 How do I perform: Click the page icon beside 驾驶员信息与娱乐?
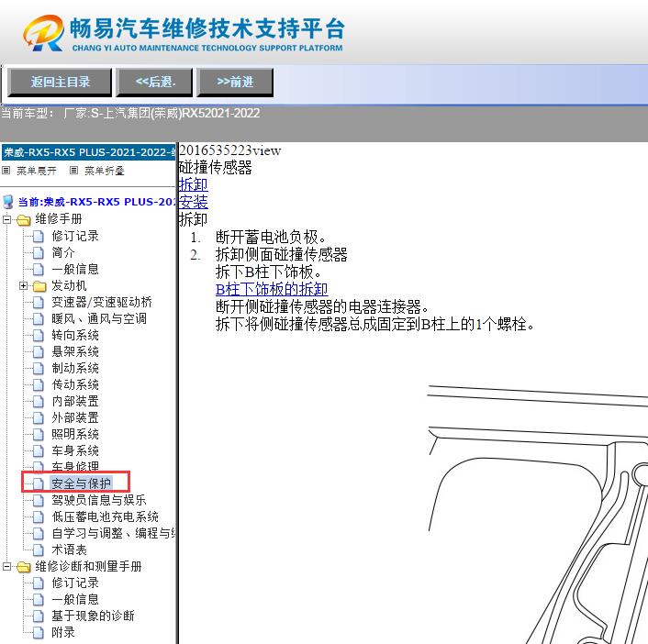pyautogui.click(x=38, y=500)
